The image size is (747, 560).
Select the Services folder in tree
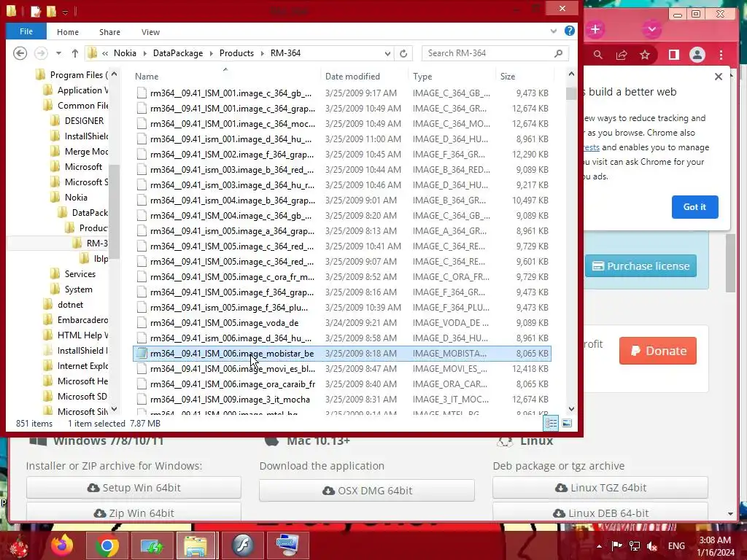pos(80,274)
